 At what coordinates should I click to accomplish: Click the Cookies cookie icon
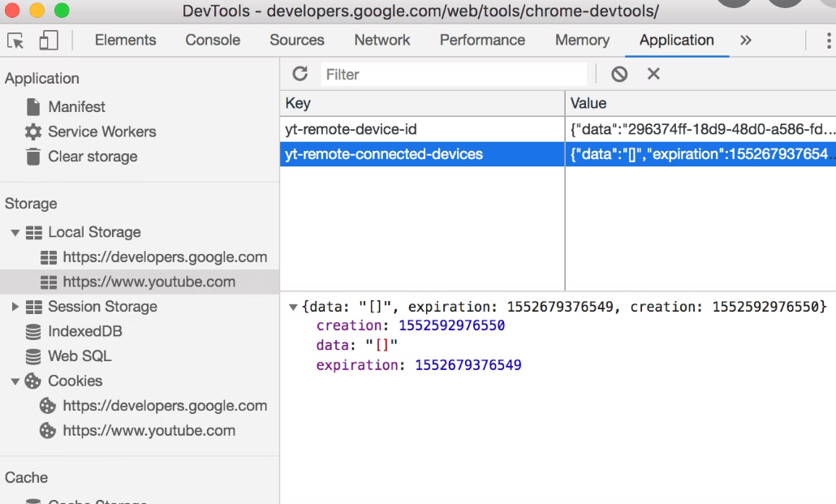tap(33, 381)
